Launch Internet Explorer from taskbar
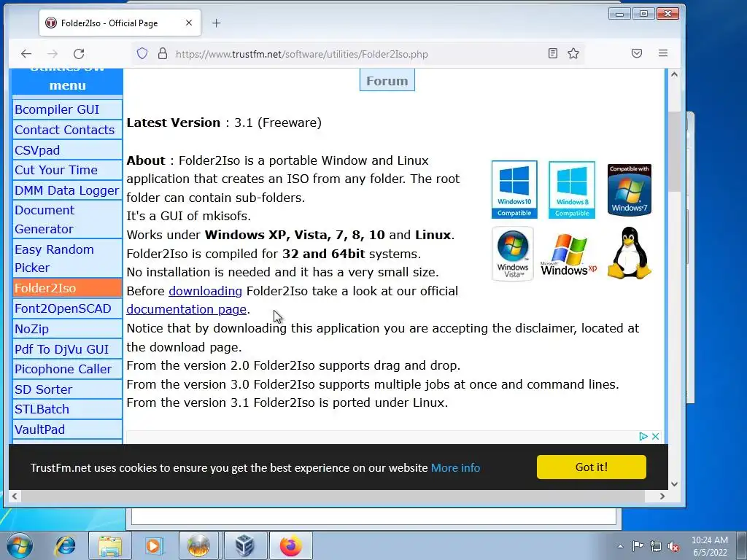The width and height of the screenshot is (747, 560). click(x=65, y=545)
